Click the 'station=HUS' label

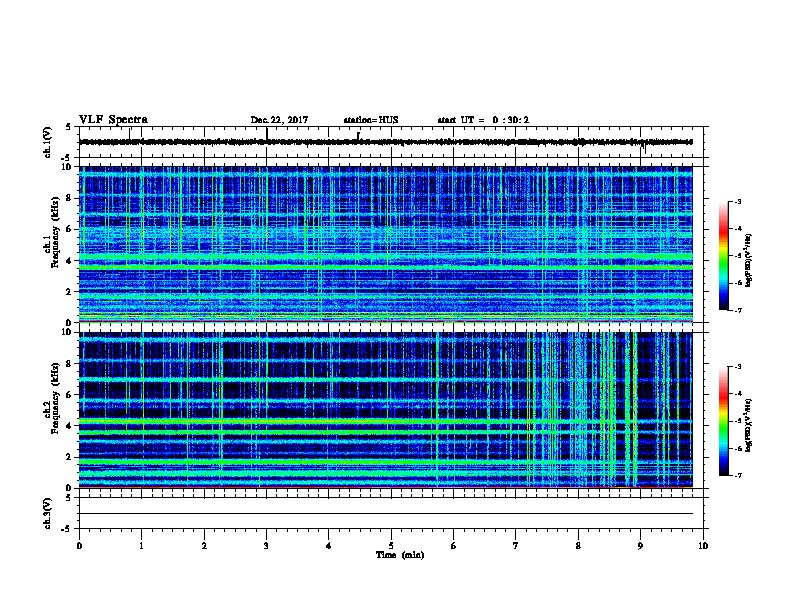[x=371, y=120]
